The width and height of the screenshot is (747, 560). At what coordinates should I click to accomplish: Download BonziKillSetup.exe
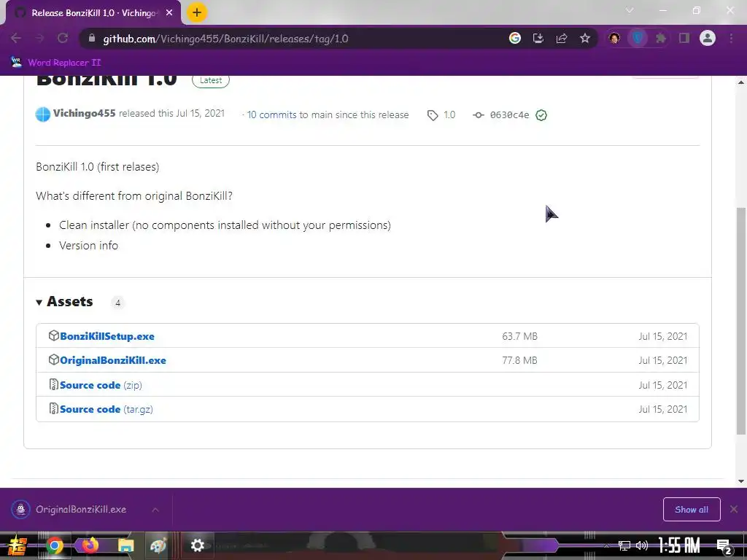(x=107, y=336)
